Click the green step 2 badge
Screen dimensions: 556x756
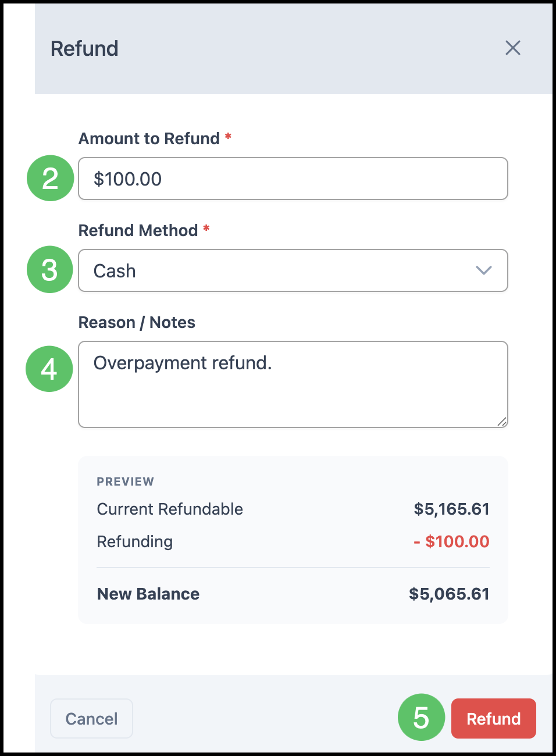[x=51, y=178]
